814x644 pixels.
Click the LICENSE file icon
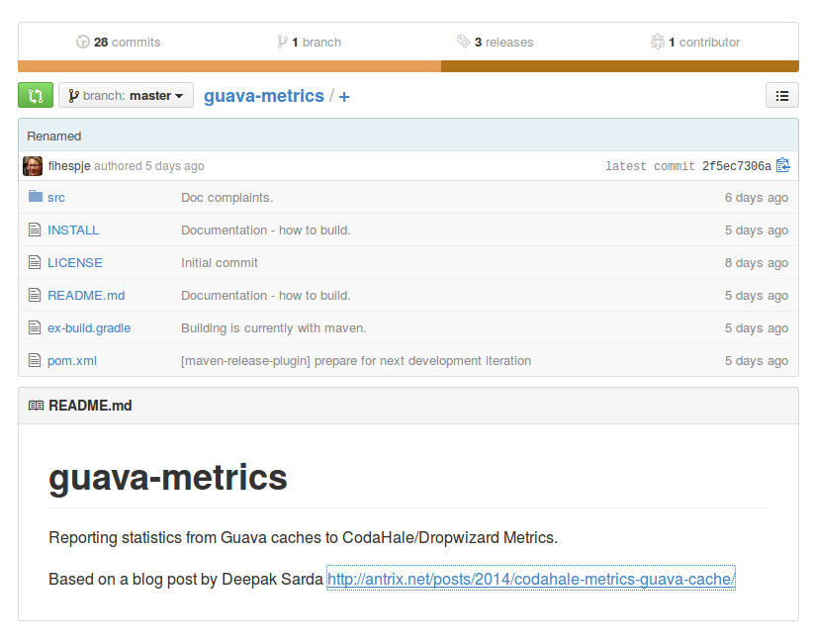pyautogui.click(x=35, y=262)
